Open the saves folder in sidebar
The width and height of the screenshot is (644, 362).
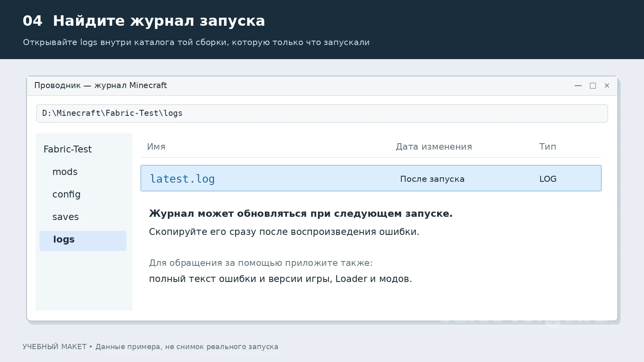[66, 217]
